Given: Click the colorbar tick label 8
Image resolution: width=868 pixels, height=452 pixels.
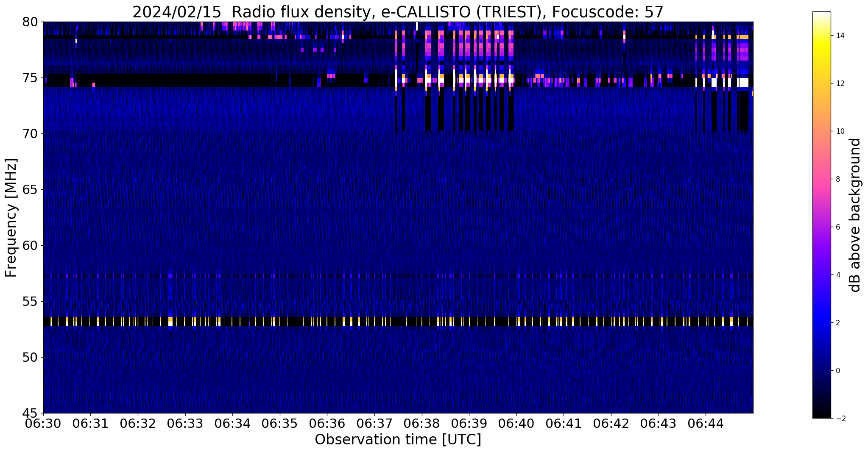Looking at the screenshot, I should point(837,179).
